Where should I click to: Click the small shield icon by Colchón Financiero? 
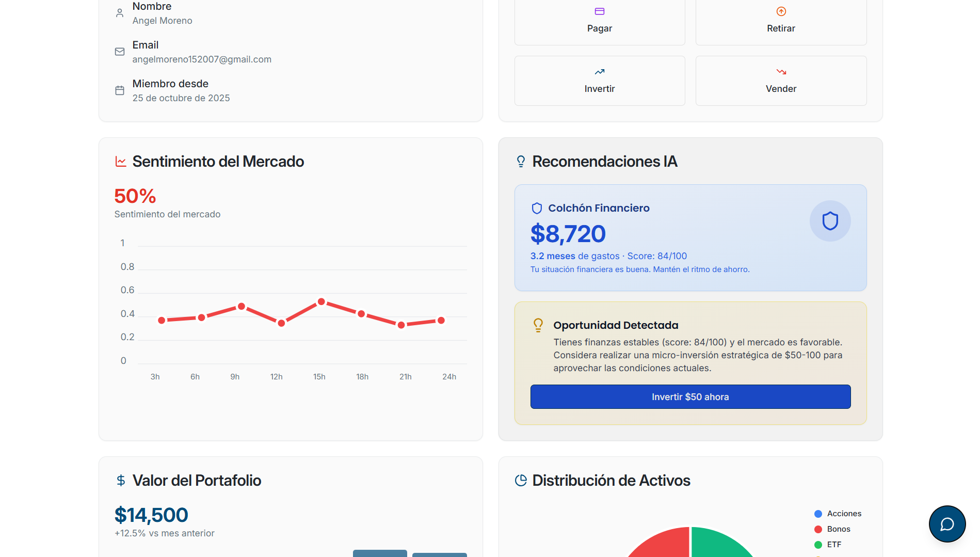click(537, 208)
